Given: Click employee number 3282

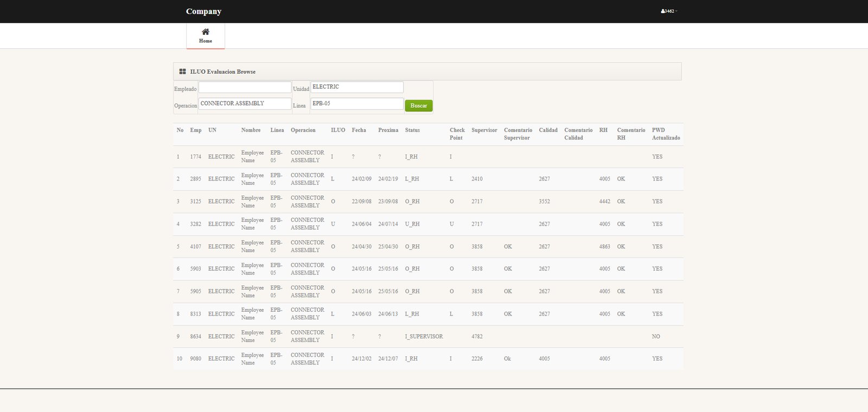Looking at the screenshot, I should [x=195, y=224].
